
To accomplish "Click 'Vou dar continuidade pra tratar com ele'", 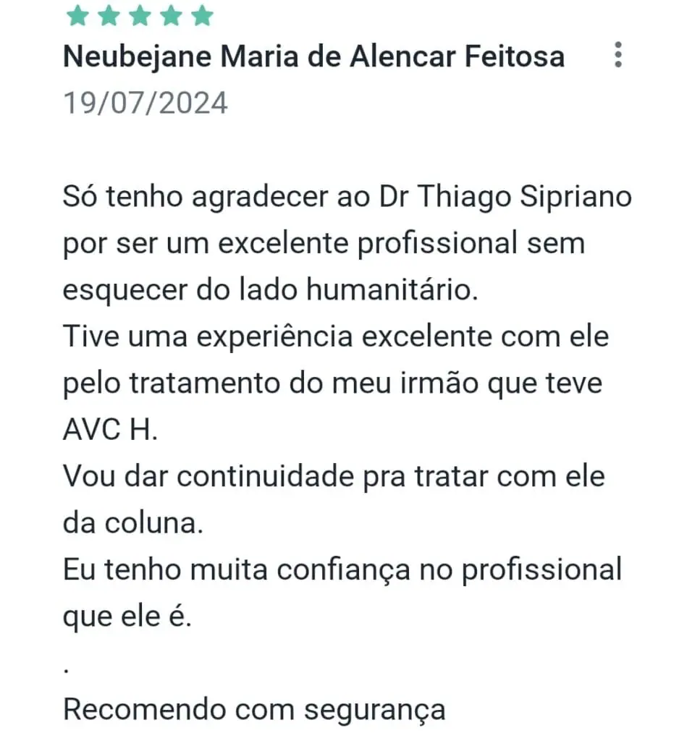I will 334,476.
